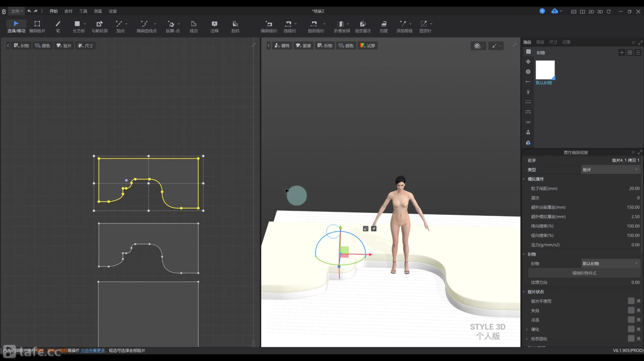Screen dimensions: 644x361
Task: Click 编辑织物样式 button
Action: [x=584, y=273]
